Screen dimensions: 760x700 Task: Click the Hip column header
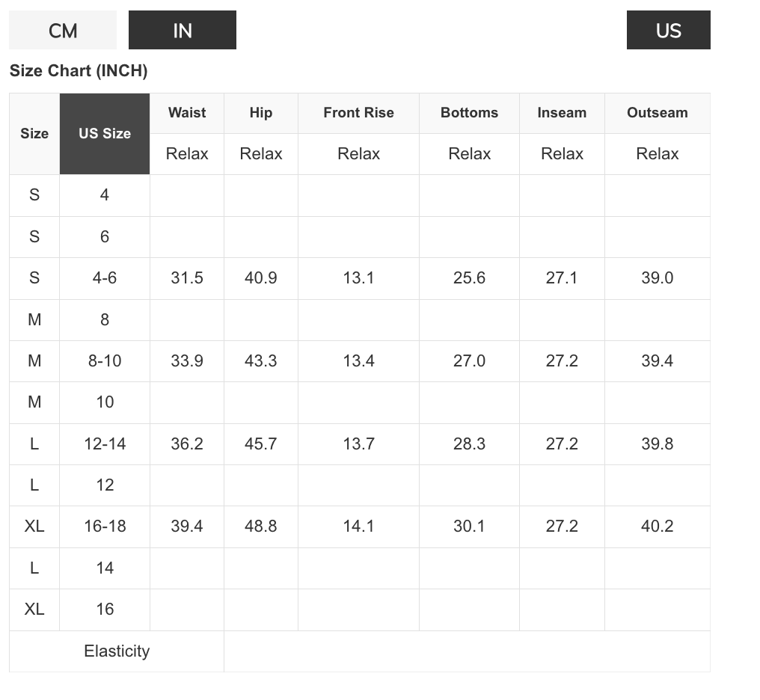(261, 113)
